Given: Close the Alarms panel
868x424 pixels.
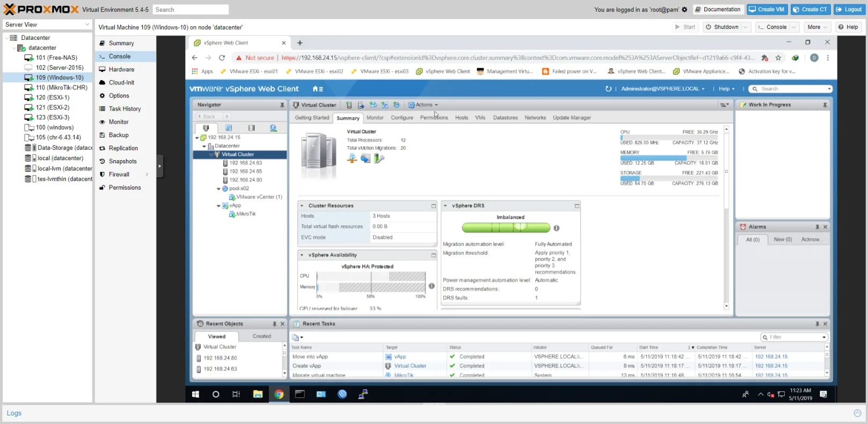Looking at the screenshot, I should click(x=825, y=227).
